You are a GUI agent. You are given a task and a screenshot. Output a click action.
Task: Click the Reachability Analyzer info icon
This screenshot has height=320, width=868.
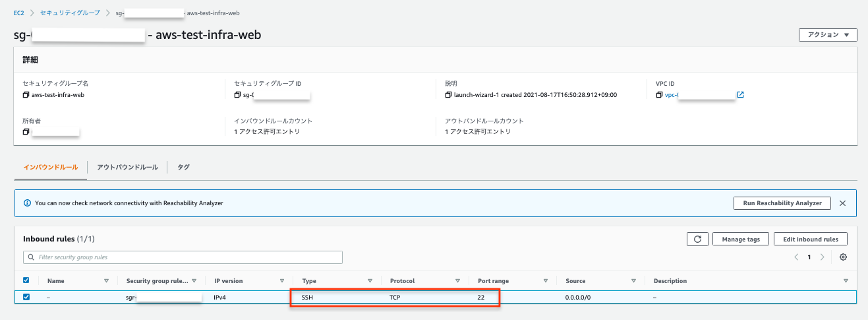pos(28,203)
